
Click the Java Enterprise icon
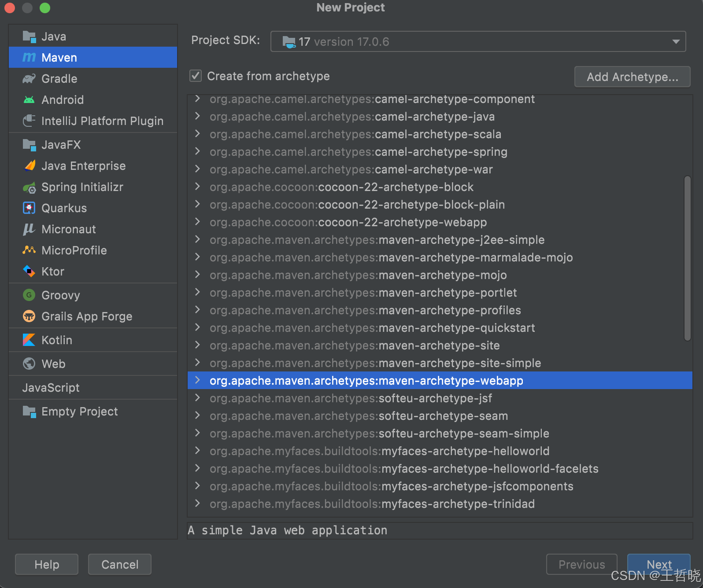(x=30, y=165)
